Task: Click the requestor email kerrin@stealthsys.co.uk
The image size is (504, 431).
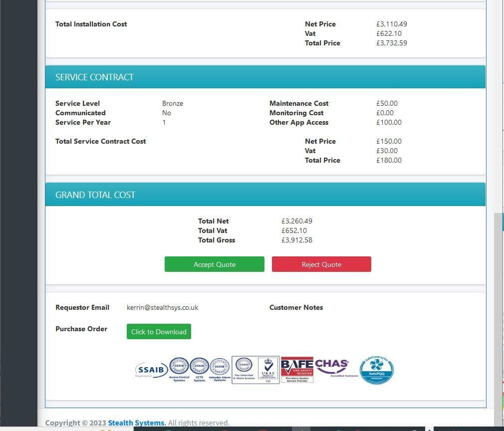Action: tap(162, 307)
